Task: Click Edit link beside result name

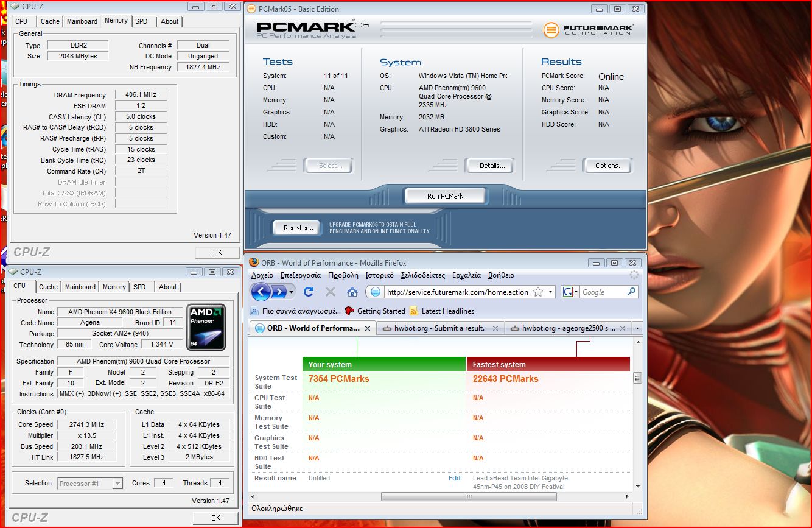Action: tap(455, 478)
